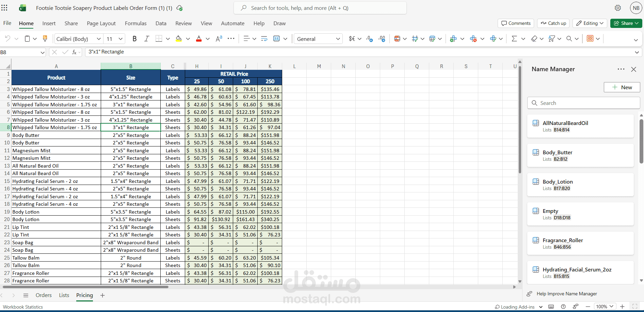This screenshot has width=644, height=312.
Task: Switch to the Insert ribbon tab
Action: [x=49, y=23]
